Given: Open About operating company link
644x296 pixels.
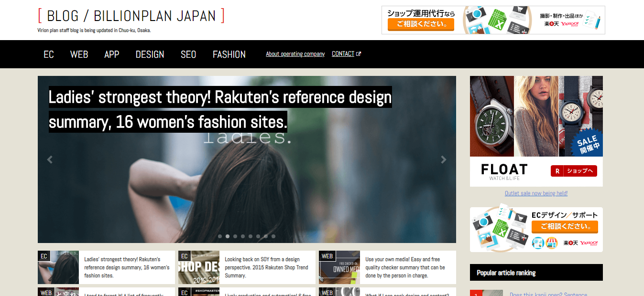Looking at the screenshot, I should (295, 54).
